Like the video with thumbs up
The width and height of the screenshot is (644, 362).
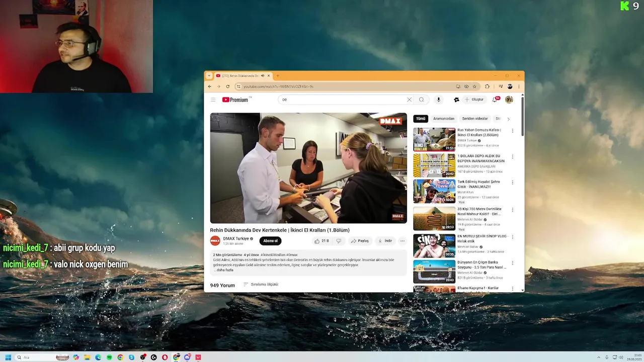click(321, 241)
